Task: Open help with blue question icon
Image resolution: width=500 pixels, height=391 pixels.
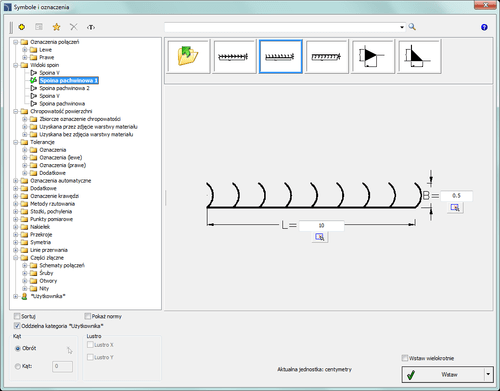Action: click(484, 27)
